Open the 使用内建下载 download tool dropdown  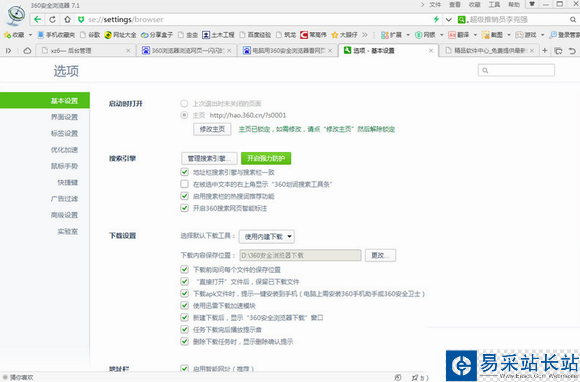coord(267,237)
